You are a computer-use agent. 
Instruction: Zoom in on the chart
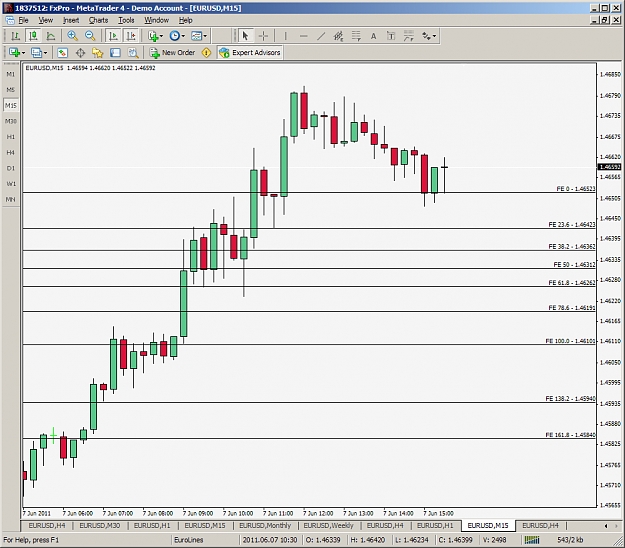pyautogui.click(x=72, y=36)
